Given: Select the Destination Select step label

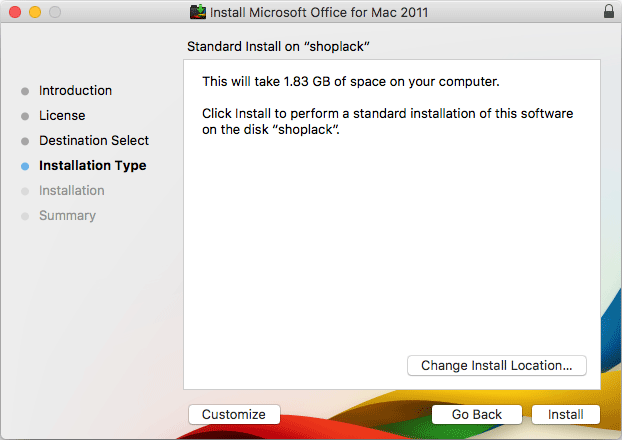Looking at the screenshot, I should click(x=94, y=140).
